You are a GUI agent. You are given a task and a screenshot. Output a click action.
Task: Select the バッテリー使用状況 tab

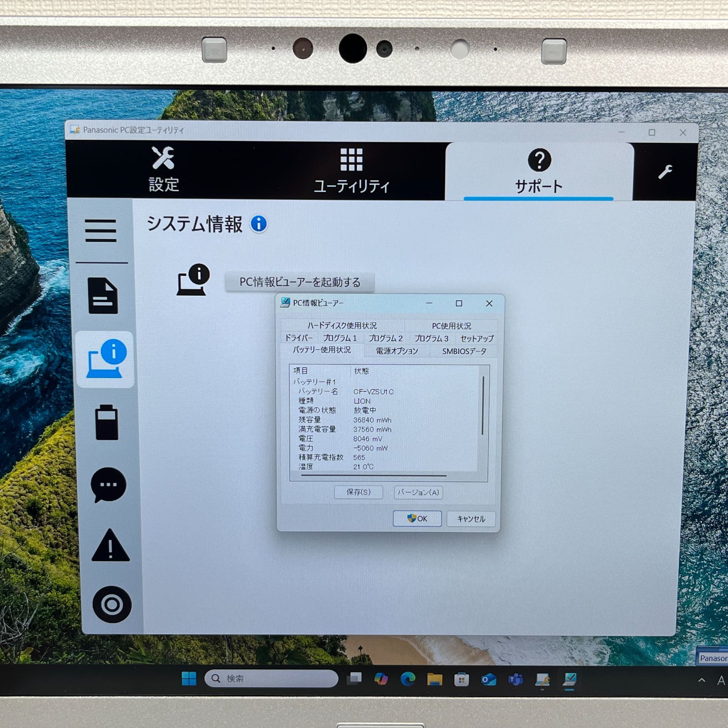point(322,350)
